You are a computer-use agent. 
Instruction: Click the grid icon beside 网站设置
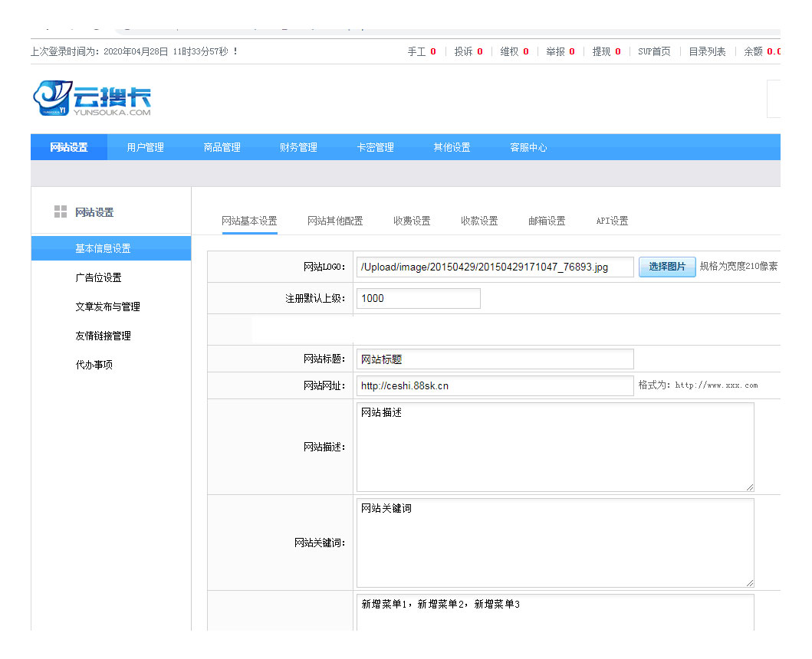[61, 212]
